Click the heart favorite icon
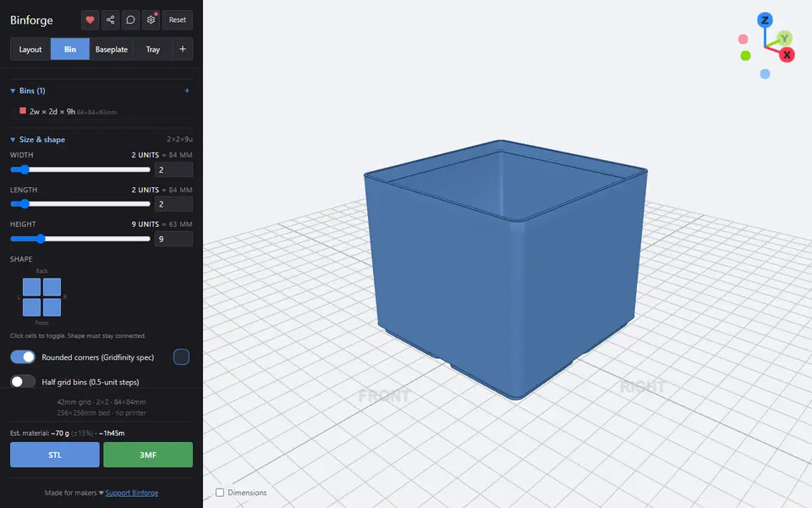Image resolution: width=812 pixels, height=508 pixels. (90, 19)
